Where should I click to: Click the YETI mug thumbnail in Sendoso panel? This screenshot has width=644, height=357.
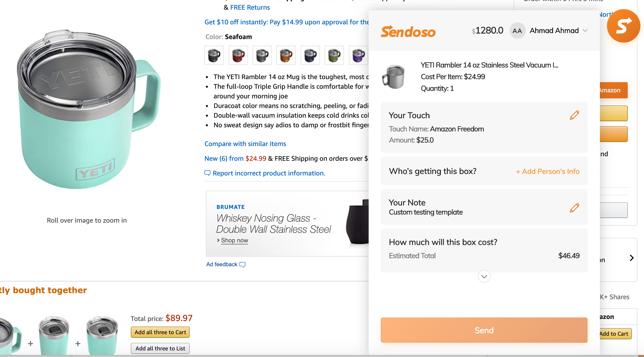[393, 77]
